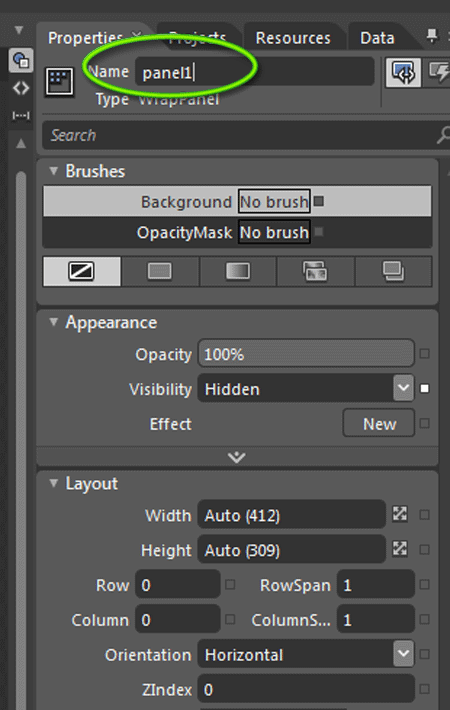Click the search magnifier icon
450x710 pixels.
click(442, 135)
